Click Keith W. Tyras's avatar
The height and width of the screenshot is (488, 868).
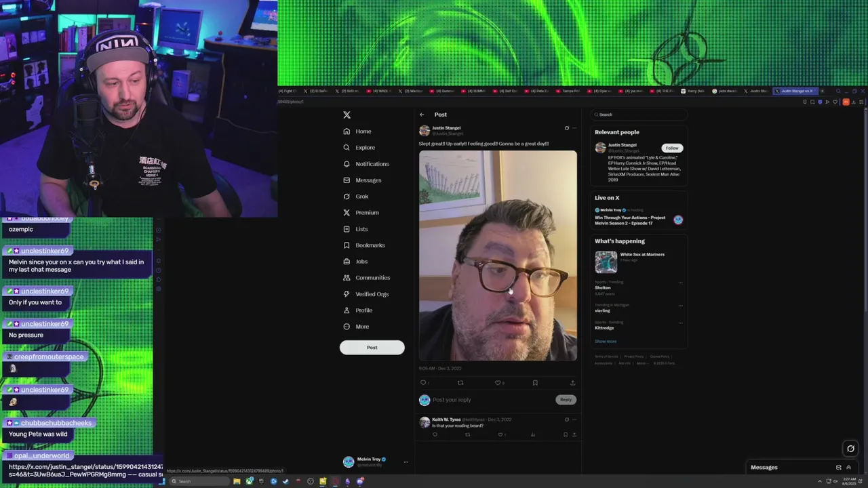(425, 422)
